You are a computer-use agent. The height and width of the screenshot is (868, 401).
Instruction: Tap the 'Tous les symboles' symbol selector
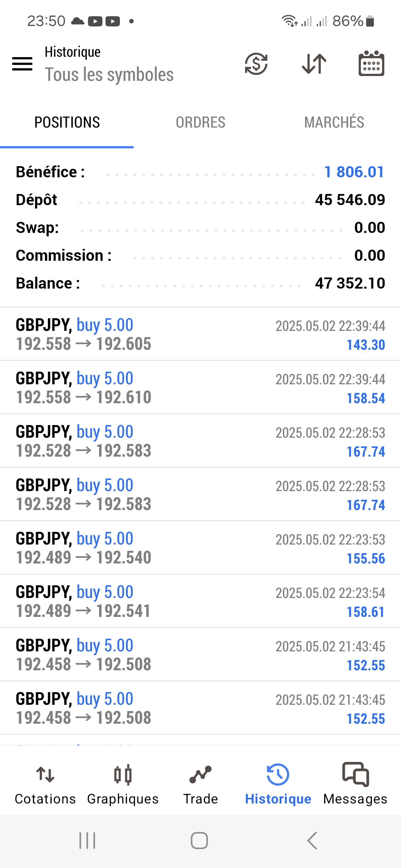click(x=109, y=75)
